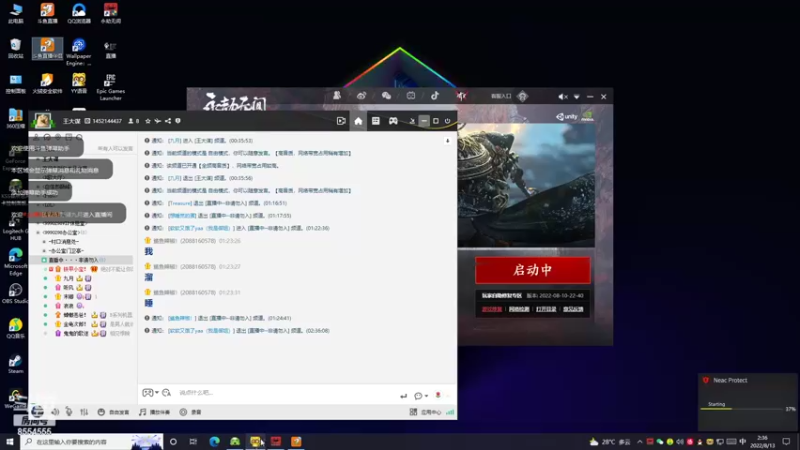
Task: Switch to the home tab in YY window
Action: click(358, 121)
